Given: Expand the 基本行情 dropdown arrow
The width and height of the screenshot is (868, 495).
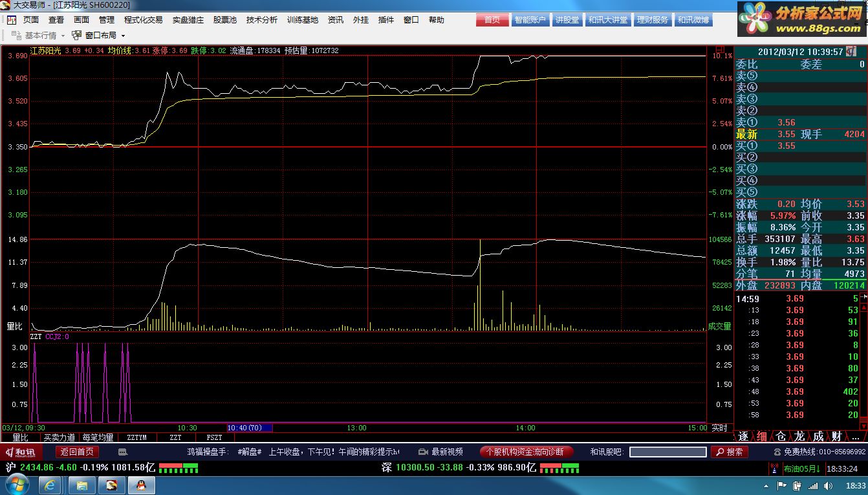Looking at the screenshot, I should [63, 36].
